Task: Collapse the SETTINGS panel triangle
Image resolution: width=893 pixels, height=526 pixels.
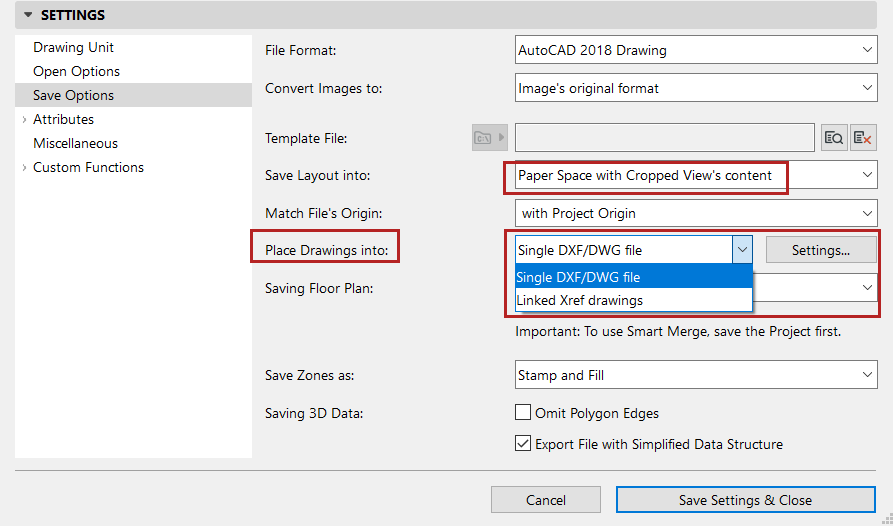Action: [28, 15]
